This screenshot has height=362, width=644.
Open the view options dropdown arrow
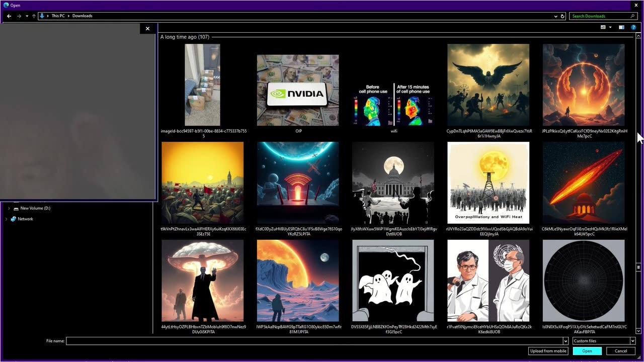[x=610, y=27]
